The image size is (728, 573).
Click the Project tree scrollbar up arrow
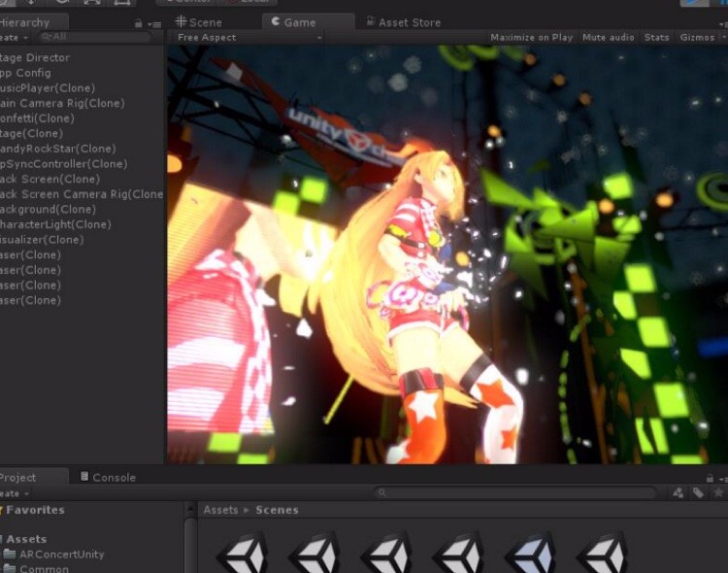tap(190, 510)
